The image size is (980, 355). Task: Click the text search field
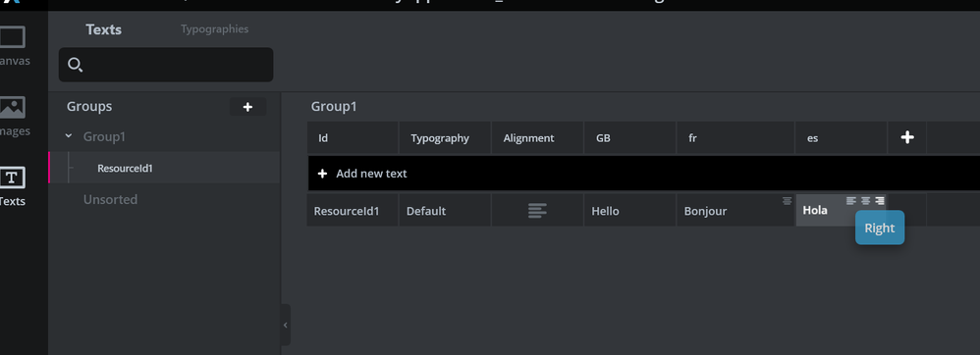(166, 65)
